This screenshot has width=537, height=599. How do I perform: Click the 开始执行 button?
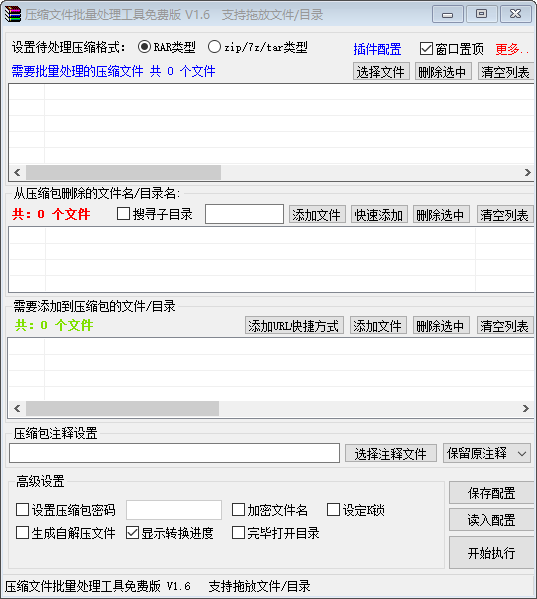492,552
